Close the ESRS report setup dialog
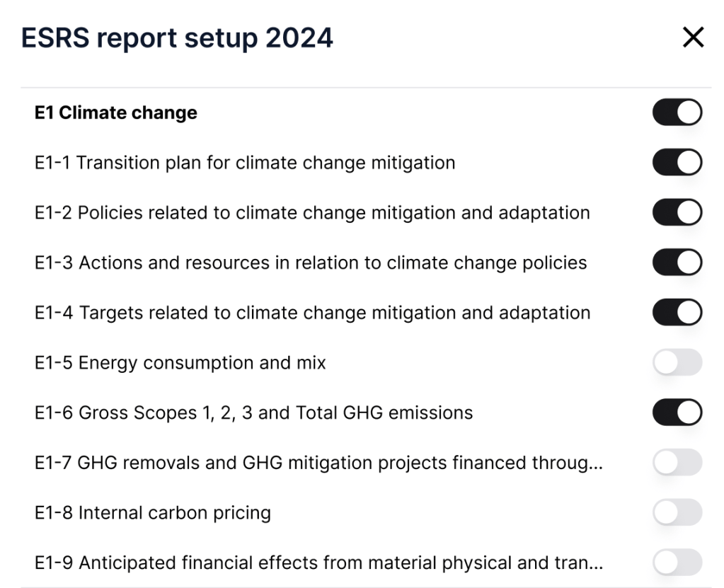 (693, 38)
